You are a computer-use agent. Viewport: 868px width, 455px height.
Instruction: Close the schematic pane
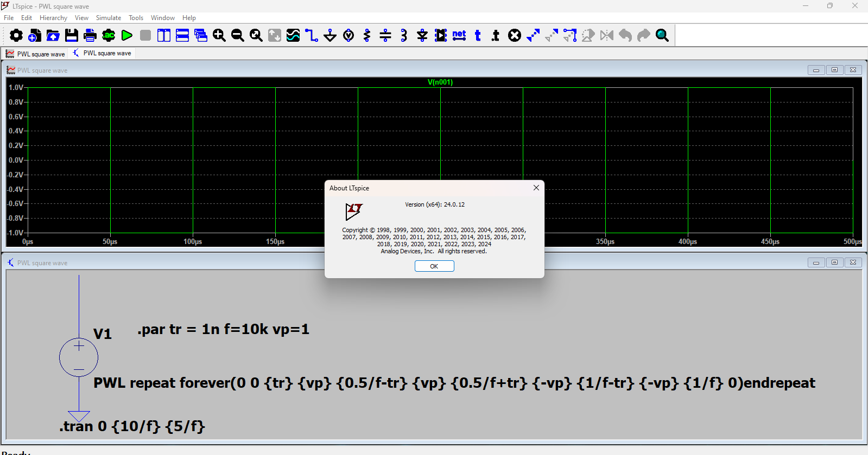853,262
